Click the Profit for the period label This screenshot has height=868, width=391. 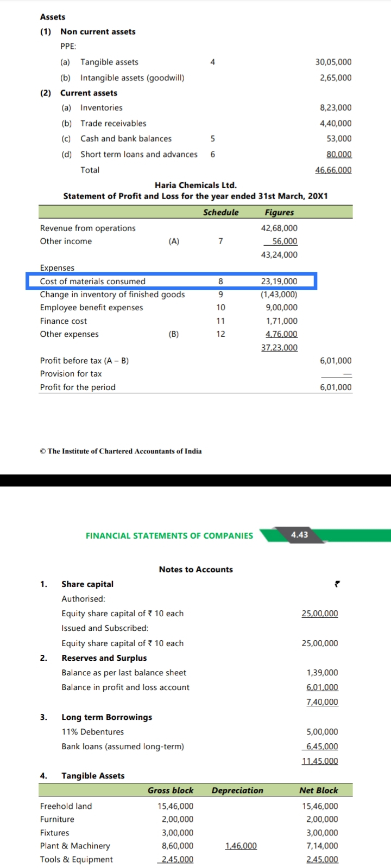[x=78, y=387]
